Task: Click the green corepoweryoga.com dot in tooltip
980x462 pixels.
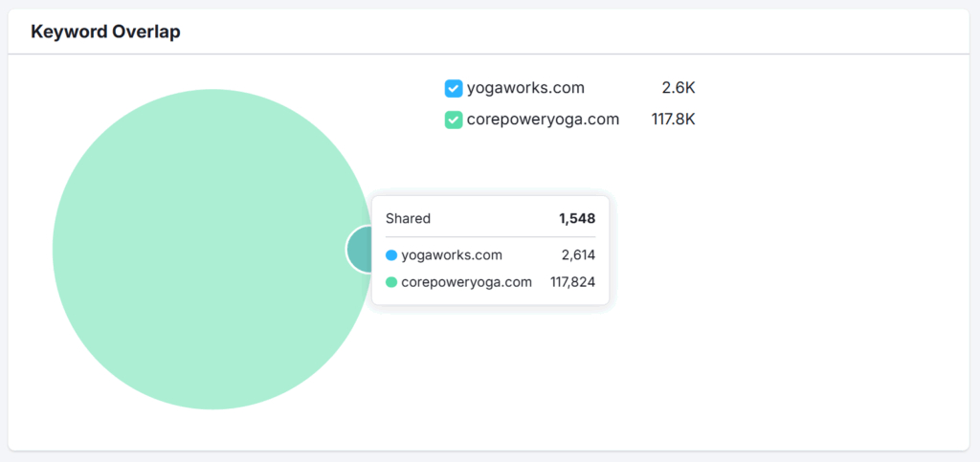Action: [x=391, y=282]
